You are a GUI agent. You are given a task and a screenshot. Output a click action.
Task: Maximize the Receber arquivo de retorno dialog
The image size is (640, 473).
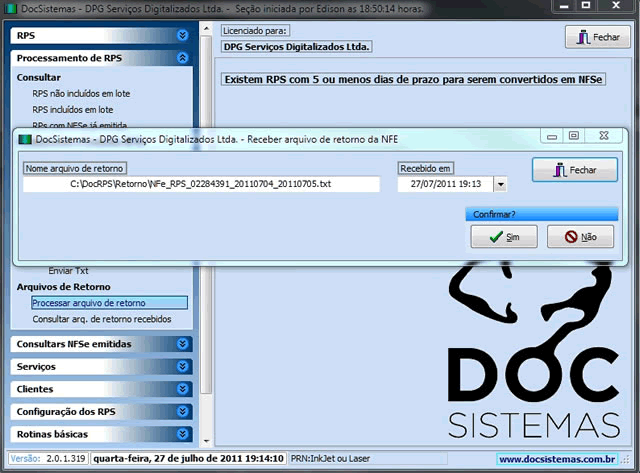(x=574, y=135)
